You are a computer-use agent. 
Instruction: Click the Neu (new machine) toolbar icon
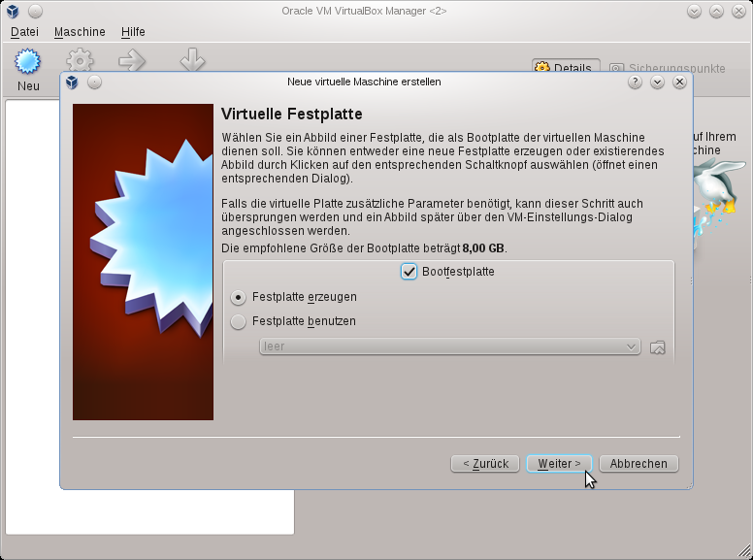point(28,61)
